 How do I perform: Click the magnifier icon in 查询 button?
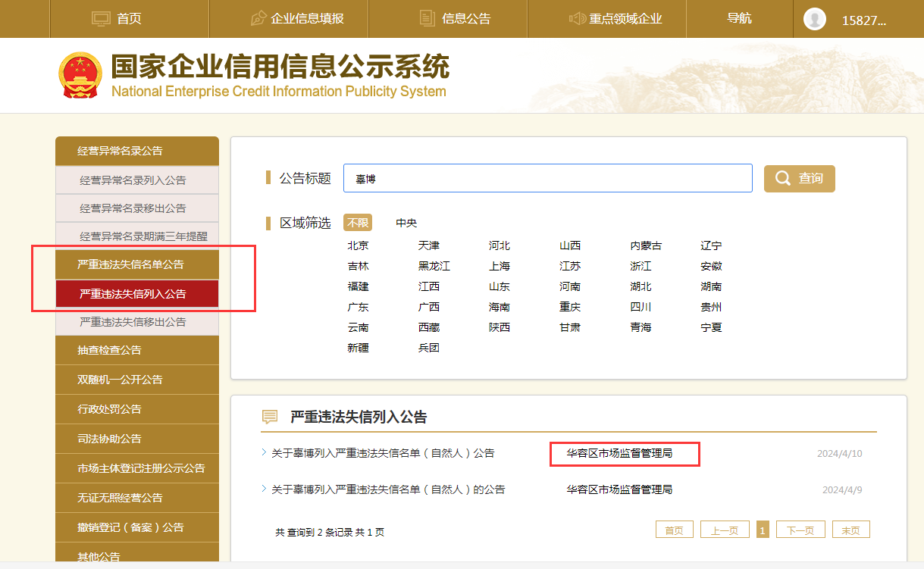point(782,178)
